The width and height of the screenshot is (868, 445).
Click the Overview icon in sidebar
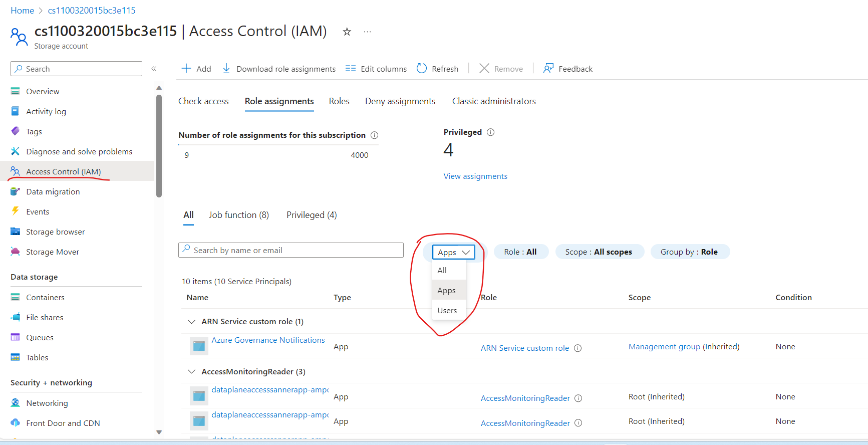coord(16,91)
